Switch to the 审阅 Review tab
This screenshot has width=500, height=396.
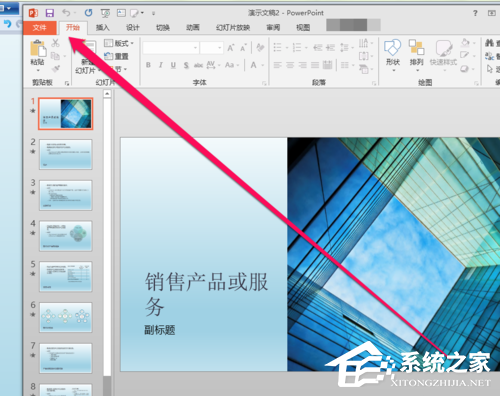click(273, 28)
